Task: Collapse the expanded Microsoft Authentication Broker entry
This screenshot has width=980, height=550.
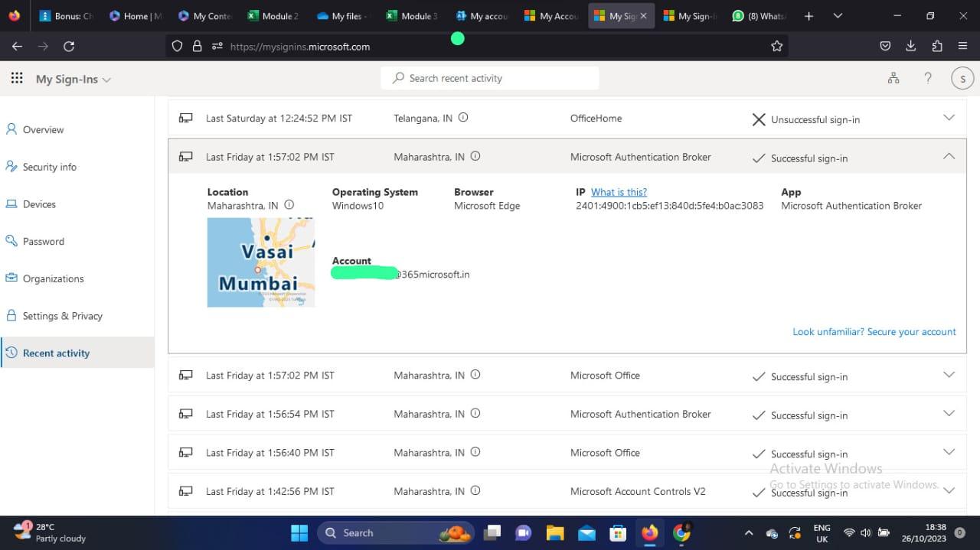Action: point(949,156)
